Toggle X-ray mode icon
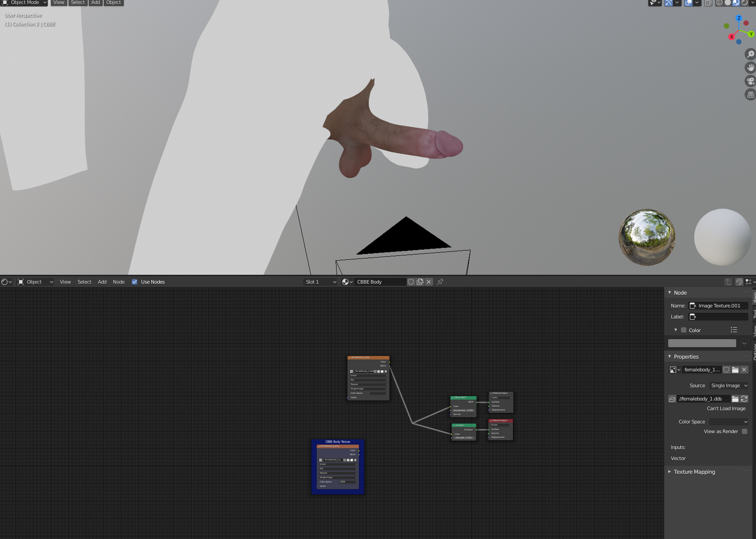 tap(708, 2)
